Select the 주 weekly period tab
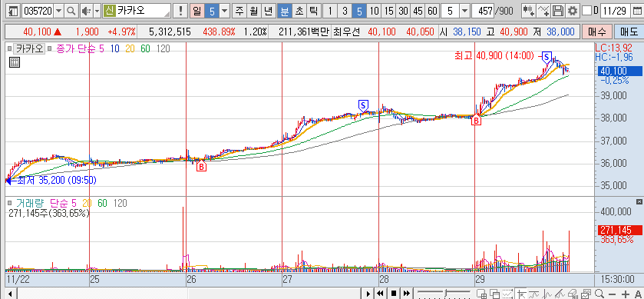644x299 pixels. click(x=239, y=11)
